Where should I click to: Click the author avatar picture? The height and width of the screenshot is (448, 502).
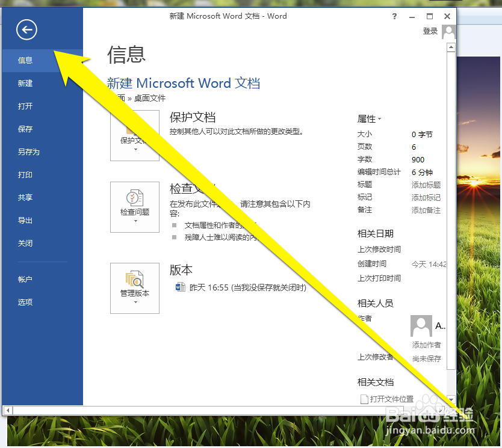(421, 325)
